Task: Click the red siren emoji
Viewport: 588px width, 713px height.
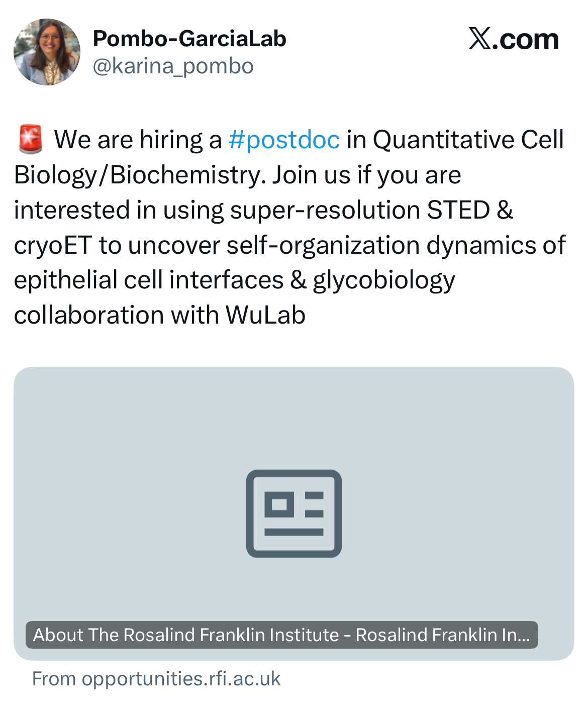Action: coord(30,140)
